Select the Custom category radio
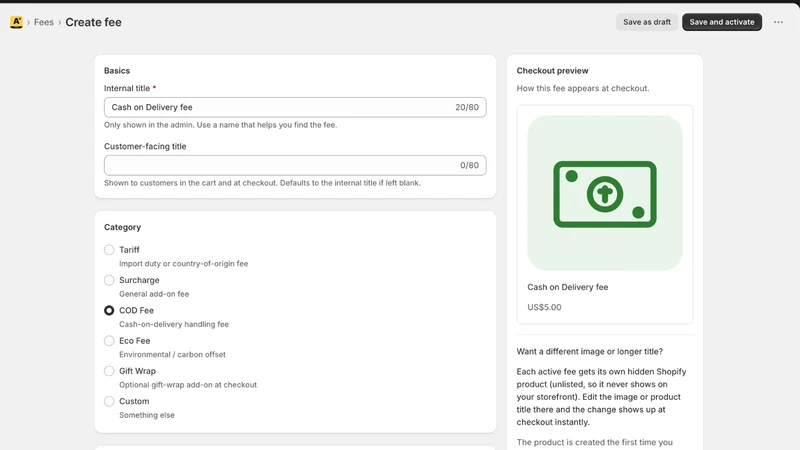Viewport: 800px width, 450px height. pos(109,401)
